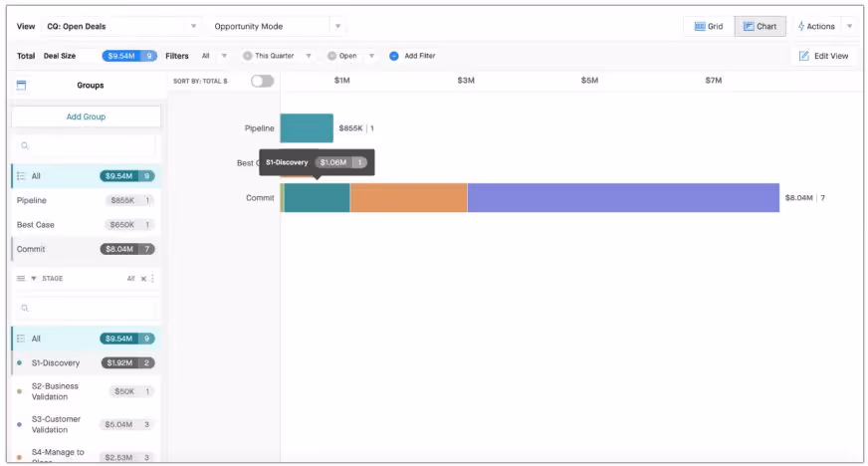
Task: Click the Deal Size total selector
Action: tap(60, 56)
